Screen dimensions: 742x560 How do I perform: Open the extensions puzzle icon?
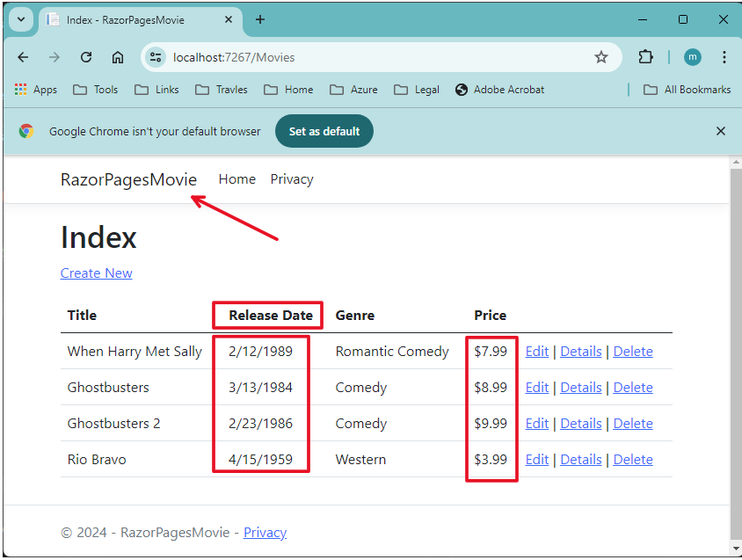[645, 56]
